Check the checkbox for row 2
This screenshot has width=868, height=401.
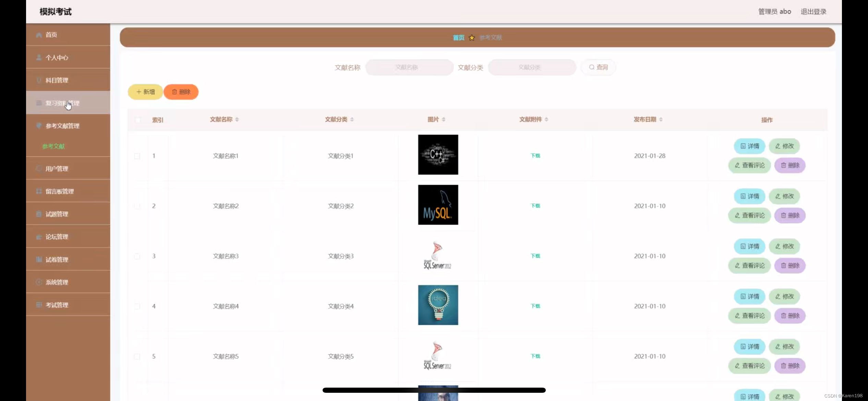click(137, 206)
